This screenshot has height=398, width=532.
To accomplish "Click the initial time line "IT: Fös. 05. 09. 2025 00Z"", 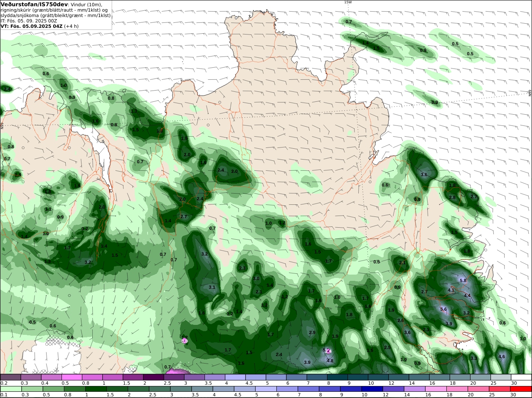I will (x=29, y=20).
